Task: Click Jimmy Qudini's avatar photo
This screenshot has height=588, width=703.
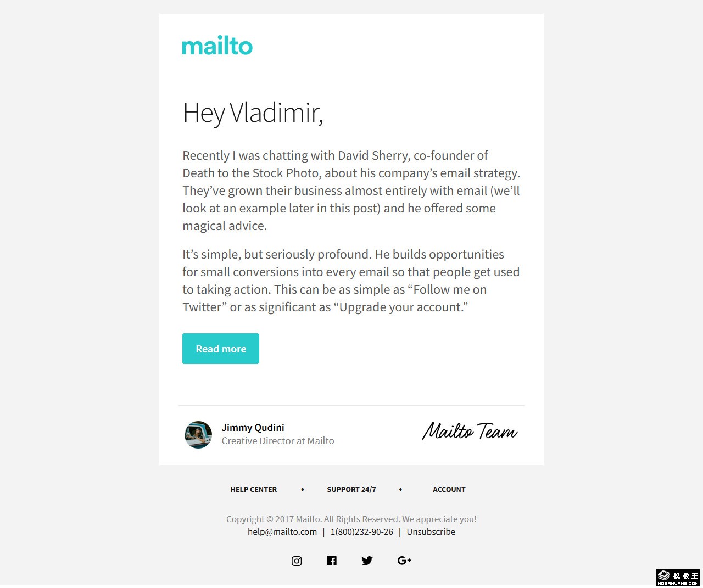Action: click(x=198, y=435)
